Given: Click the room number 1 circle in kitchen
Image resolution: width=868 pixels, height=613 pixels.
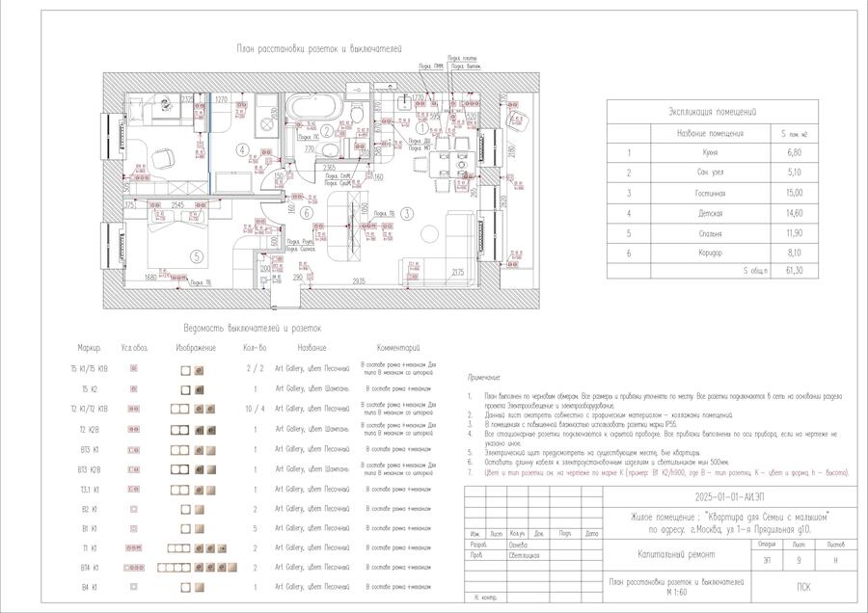Looking at the screenshot, I should coord(422,128).
